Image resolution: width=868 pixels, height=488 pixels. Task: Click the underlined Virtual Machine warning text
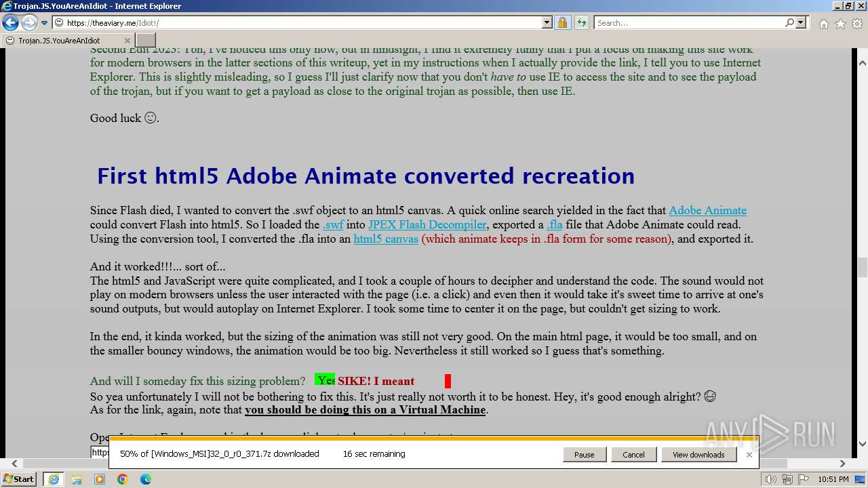pyautogui.click(x=366, y=409)
